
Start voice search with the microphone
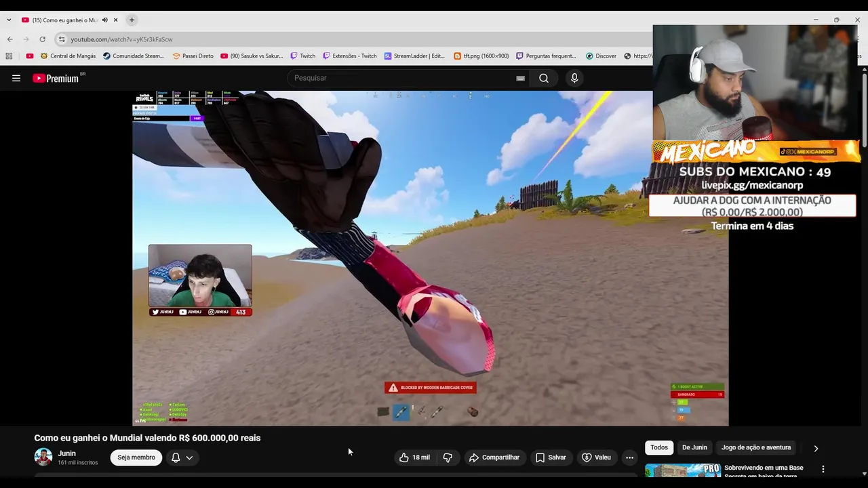(x=574, y=78)
